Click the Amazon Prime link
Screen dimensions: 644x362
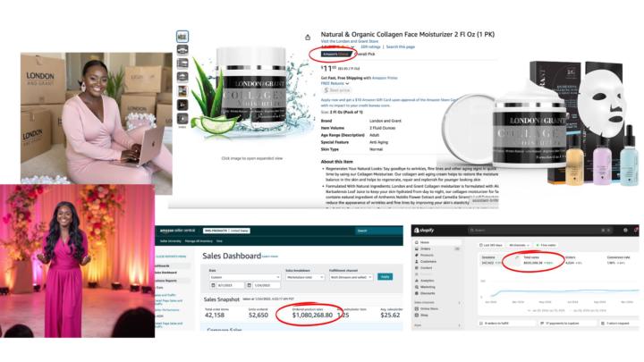(385, 78)
